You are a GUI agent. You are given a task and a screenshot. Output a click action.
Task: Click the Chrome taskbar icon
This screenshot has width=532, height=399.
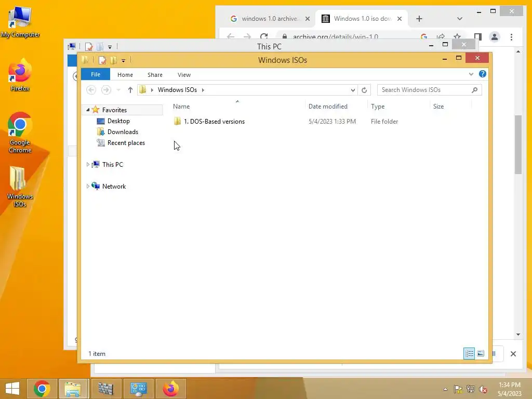[42, 389]
